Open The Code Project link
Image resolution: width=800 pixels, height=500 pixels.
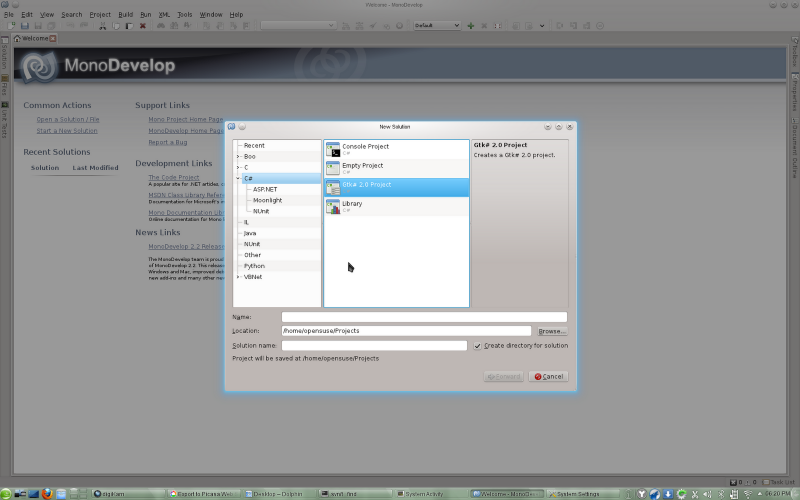(173, 178)
